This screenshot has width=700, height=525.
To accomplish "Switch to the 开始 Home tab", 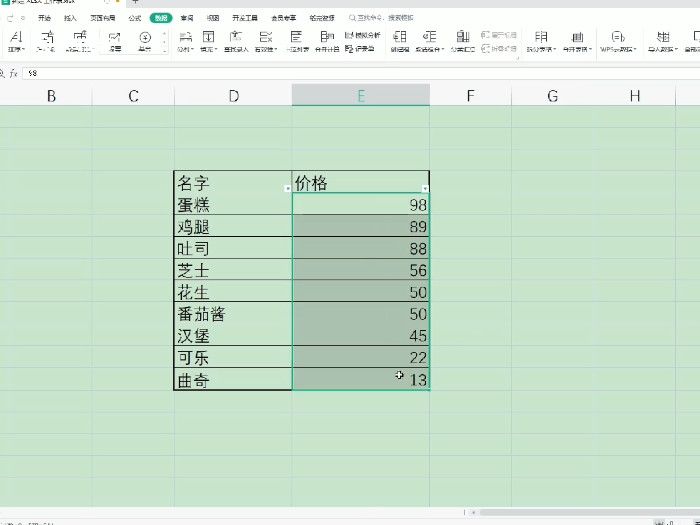I will click(44, 18).
